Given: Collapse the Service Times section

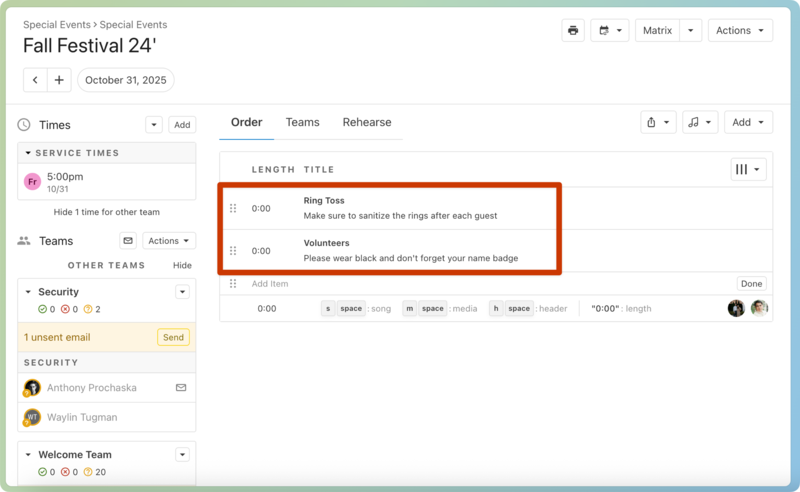Looking at the screenshot, I should click(x=29, y=153).
